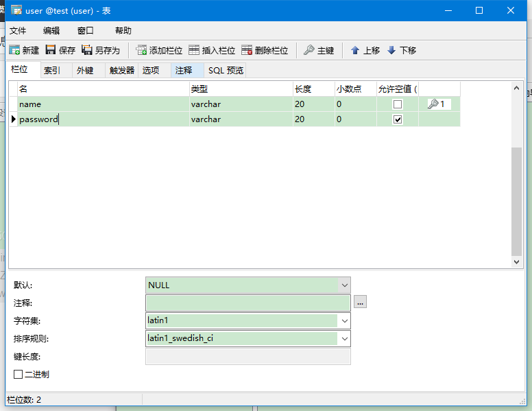The height and width of the screenshot is (411, 532).
Task: Click the 删除栏位 (Delete Field) icon
Action: click(x=247, y=50)
